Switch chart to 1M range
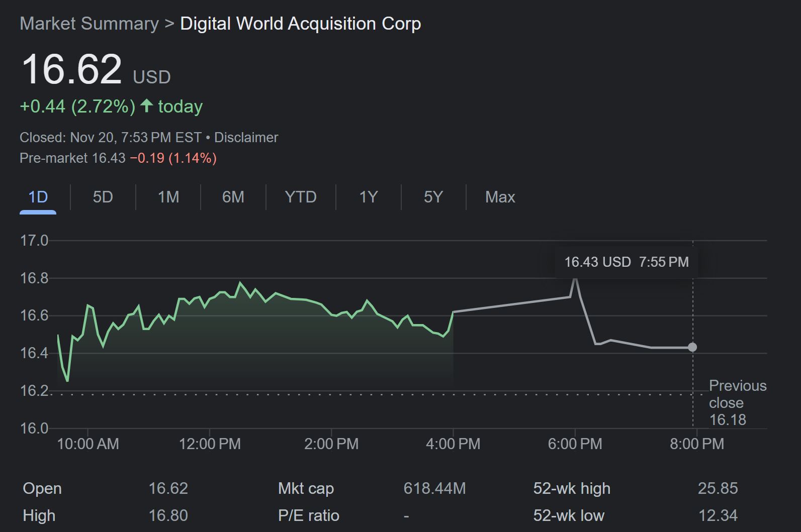 168,197
